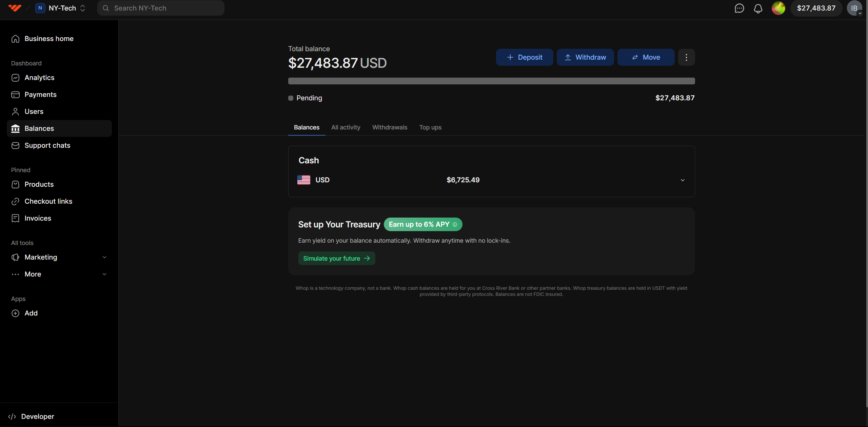
Task: Select the Payments sidebar icon
Action: (16, 95)
